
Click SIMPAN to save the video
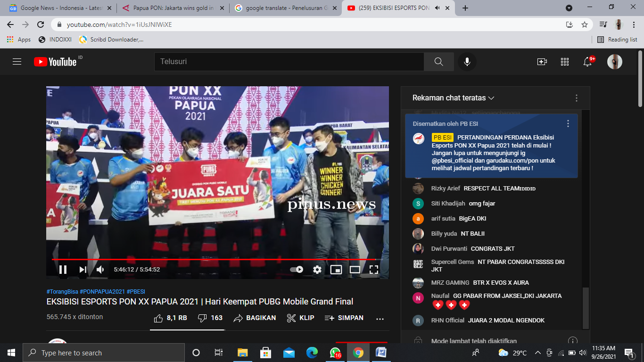pos(344,318)
